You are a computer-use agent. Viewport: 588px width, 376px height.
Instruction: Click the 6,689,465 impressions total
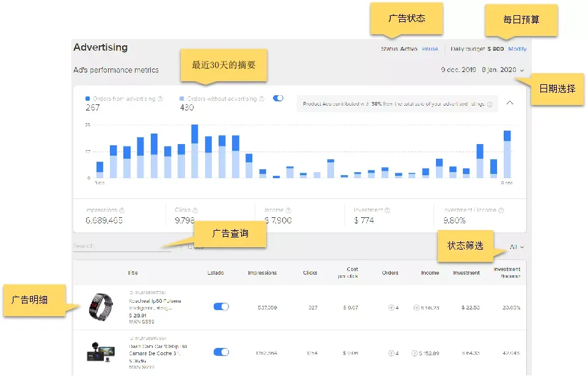tap(104, 220)
